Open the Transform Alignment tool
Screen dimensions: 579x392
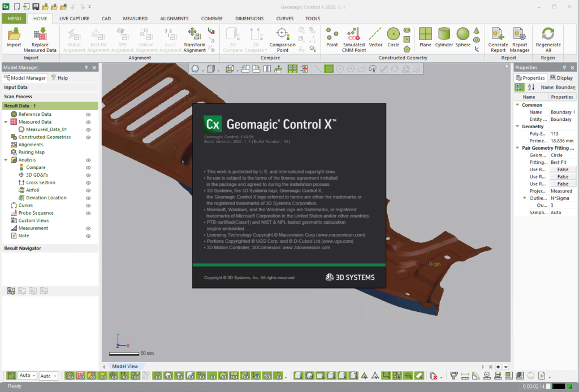195,40
